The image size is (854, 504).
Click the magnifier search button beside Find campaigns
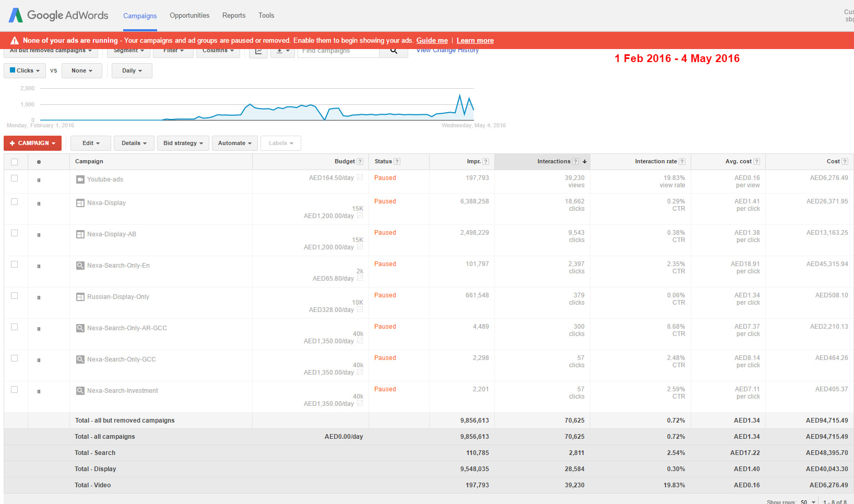pyautogui.click(x=394, y=51)
